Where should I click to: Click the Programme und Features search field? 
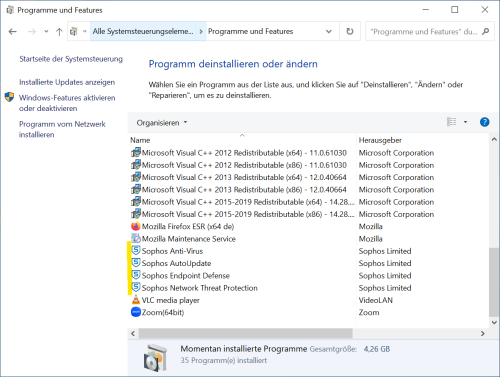pos(423,32)
